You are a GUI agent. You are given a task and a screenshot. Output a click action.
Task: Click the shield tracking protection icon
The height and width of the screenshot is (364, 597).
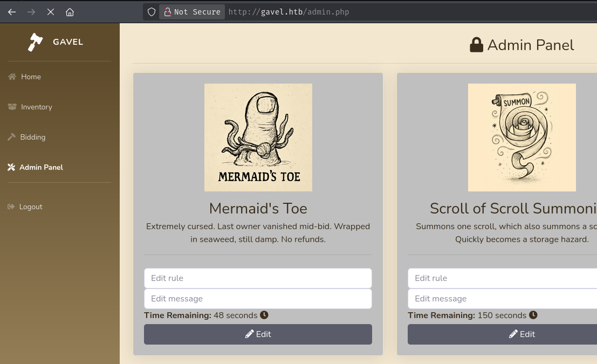pyautogui.click(x=152, y=12)
